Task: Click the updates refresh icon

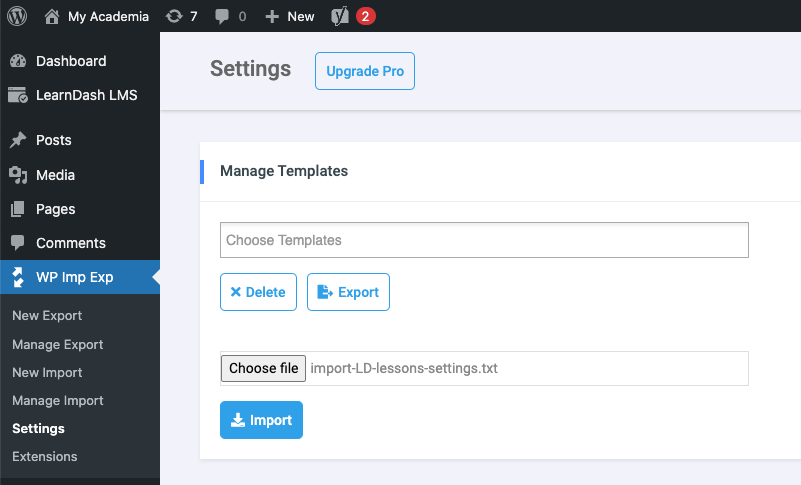Action: (x=174, y=16)
